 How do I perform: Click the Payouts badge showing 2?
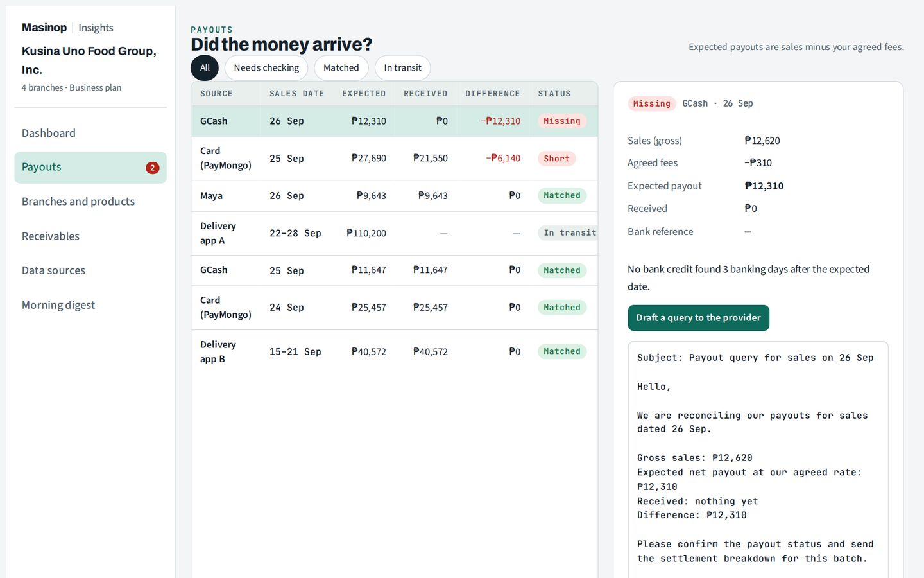pos(152,168)
